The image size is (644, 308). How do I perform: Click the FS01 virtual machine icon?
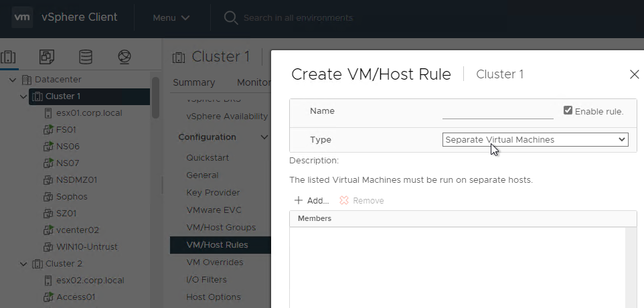click(x=48, y=130)
